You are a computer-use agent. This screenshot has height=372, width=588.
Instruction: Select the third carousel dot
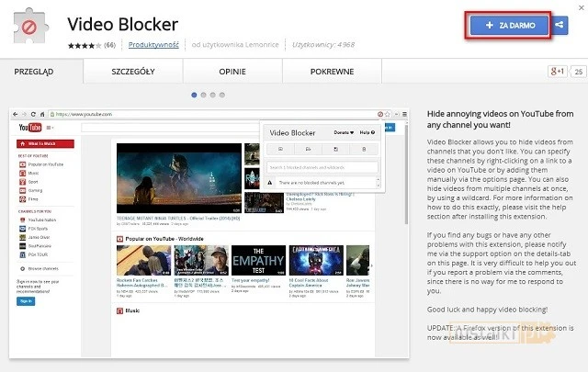(x=213, y=95)
